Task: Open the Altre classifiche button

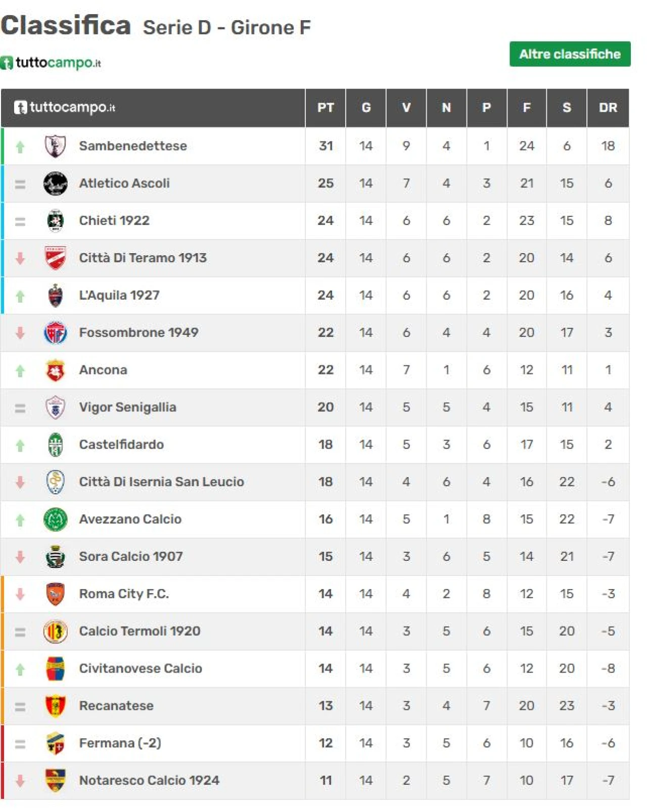Action: [570, 54]
